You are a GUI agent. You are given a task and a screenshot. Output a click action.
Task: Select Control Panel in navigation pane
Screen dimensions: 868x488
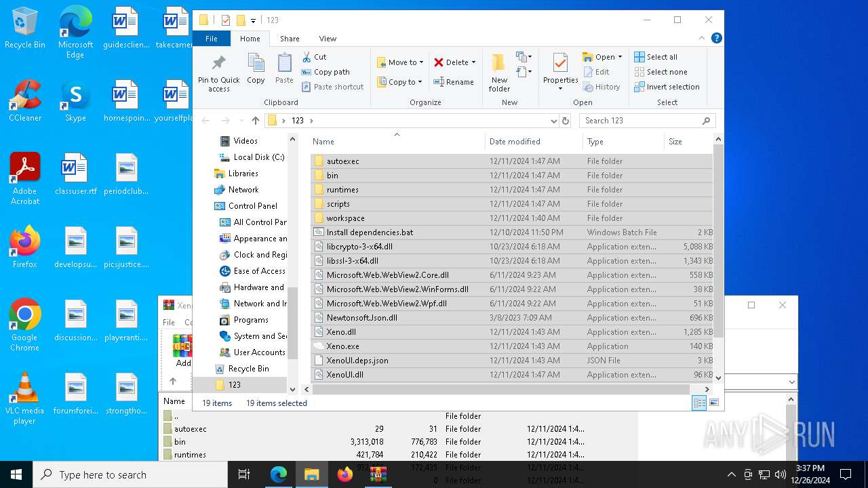(x=252, y=206)
